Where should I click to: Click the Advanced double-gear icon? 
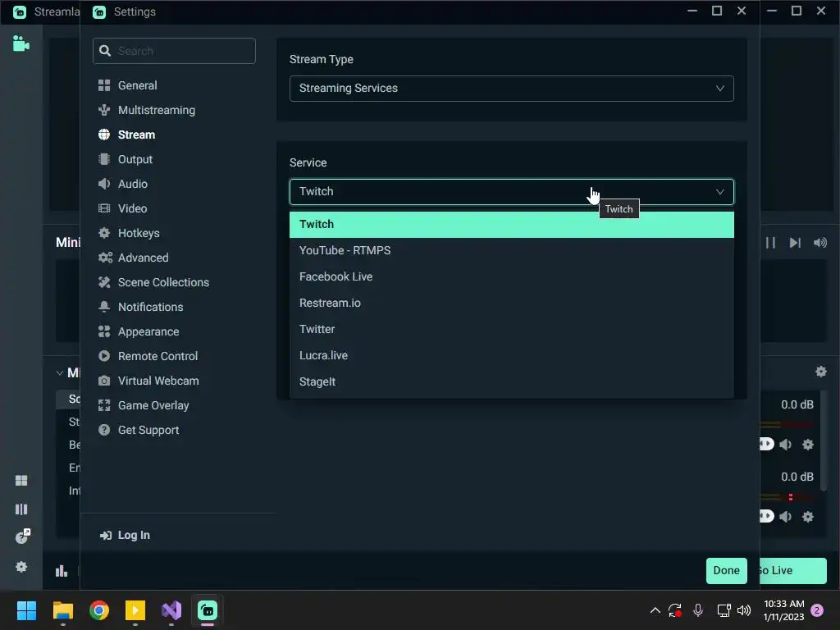[x=105, y=258]
